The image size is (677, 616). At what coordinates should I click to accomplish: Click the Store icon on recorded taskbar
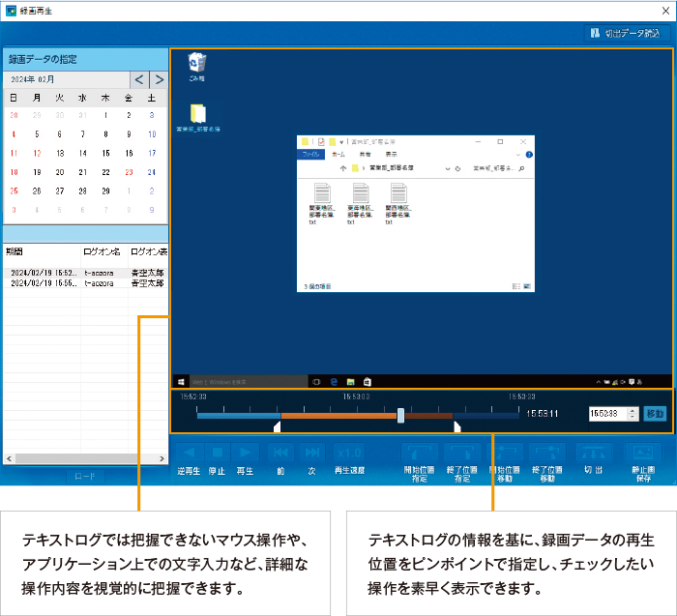coord(368,382)
